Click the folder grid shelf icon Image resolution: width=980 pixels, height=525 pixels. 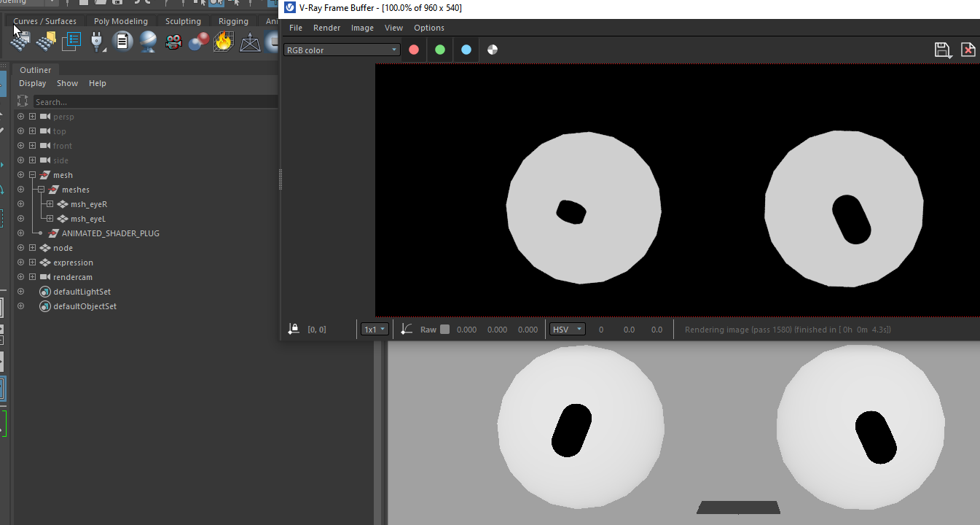tap(46, 41)
